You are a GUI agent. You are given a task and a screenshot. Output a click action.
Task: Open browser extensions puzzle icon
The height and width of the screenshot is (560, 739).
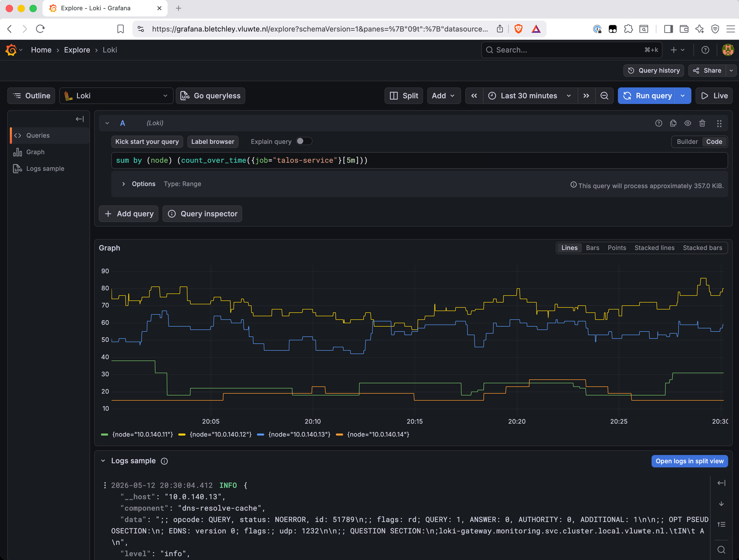pos(628,29)
